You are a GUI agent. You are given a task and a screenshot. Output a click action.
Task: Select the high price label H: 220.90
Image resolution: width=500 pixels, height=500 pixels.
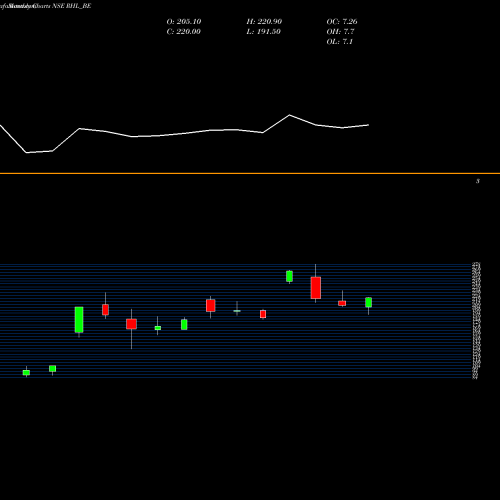(x=264, y=22)
